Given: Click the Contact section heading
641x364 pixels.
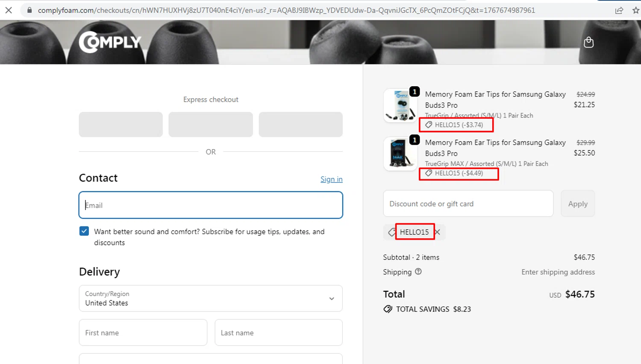Looking at the screenshot, I should point(98,178).
